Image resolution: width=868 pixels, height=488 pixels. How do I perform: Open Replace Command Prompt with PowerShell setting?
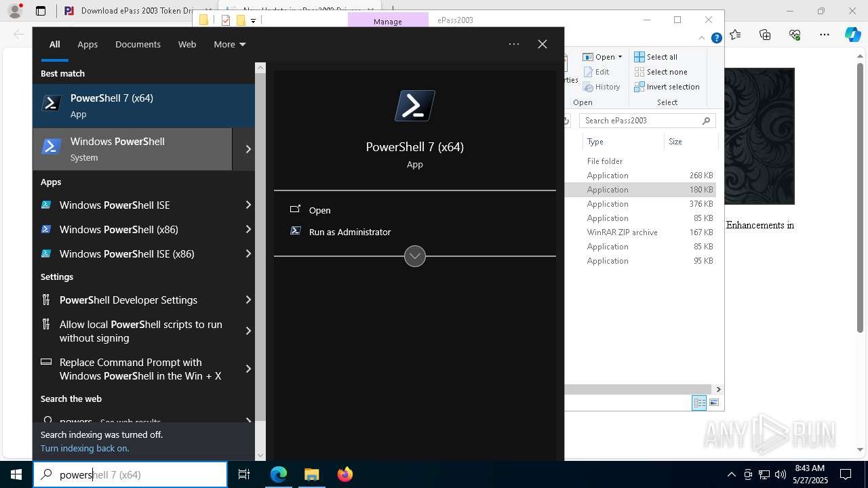point(140,369)
